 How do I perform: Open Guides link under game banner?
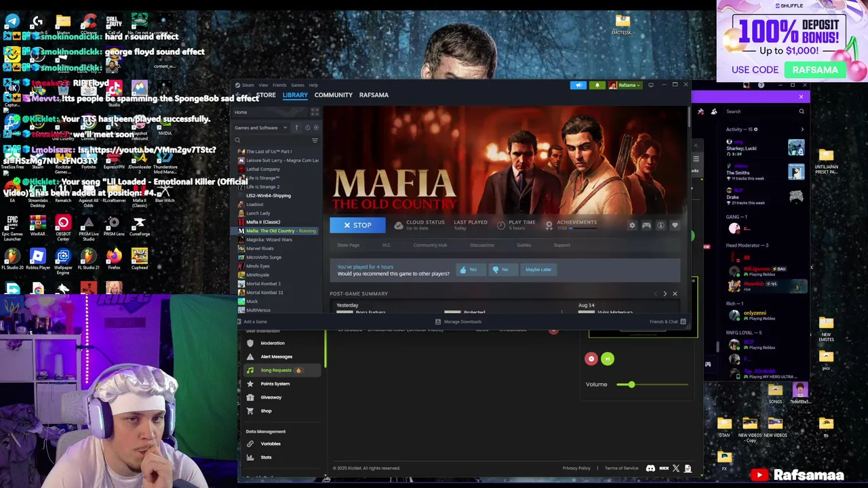[x=524, y=245]
